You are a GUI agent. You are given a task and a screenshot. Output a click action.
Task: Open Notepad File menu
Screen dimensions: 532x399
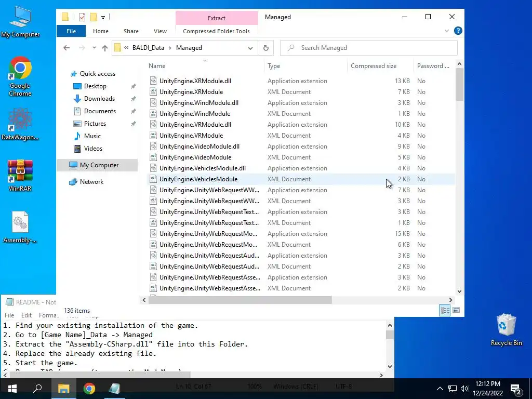(9, 315)
